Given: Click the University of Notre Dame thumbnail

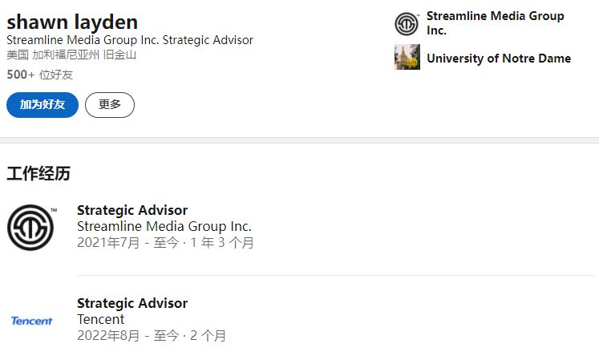Looking at the screenshot, I should pos(407,58).
